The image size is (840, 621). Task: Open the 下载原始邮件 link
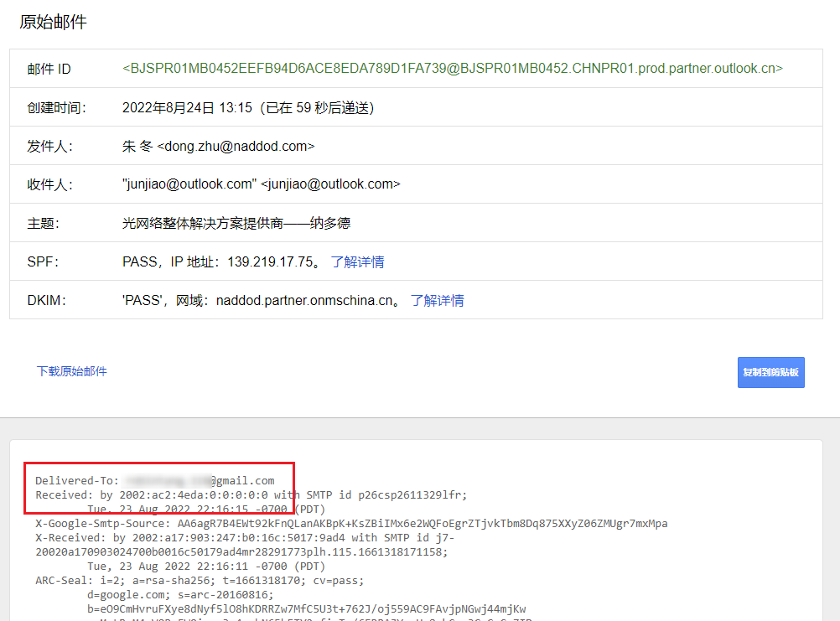pyautogui.click(x=72, y=371)
